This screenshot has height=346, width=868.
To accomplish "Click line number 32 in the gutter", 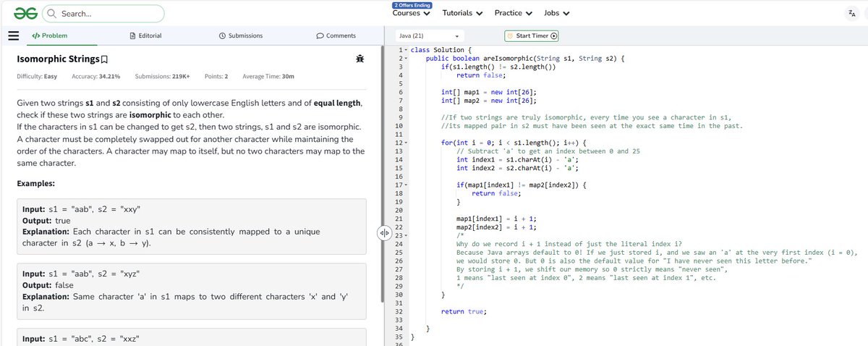I will point(399,312).
